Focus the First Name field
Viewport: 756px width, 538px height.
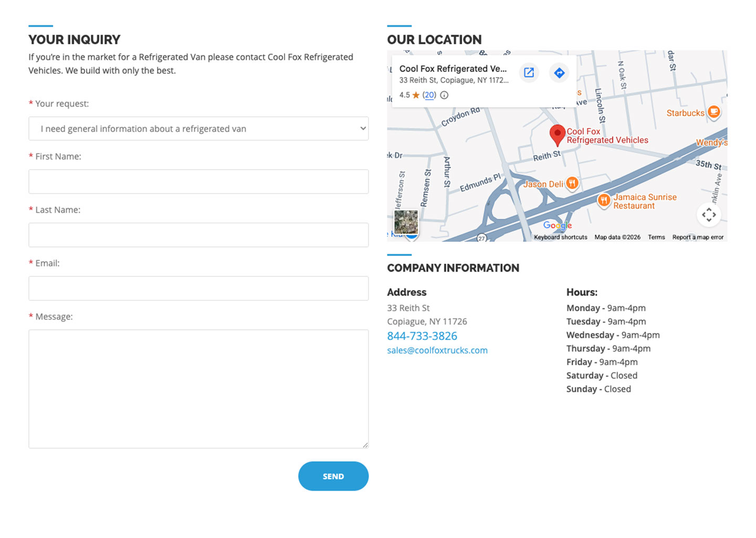198,181
